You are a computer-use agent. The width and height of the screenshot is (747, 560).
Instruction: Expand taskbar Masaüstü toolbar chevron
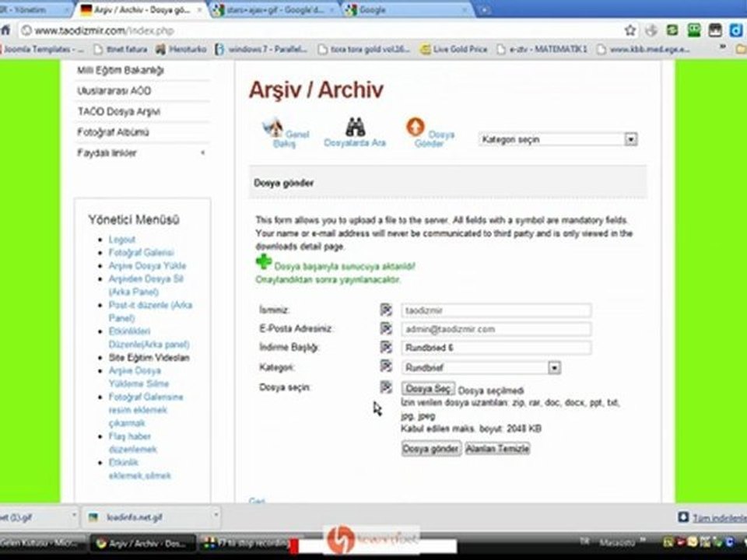pyautogui.click(x=644, y=541)
